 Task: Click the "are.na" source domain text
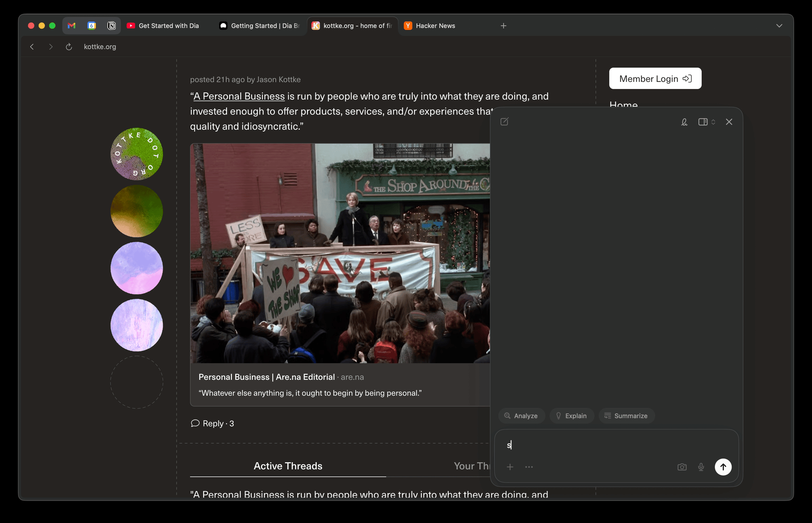[x=352, y=377]
